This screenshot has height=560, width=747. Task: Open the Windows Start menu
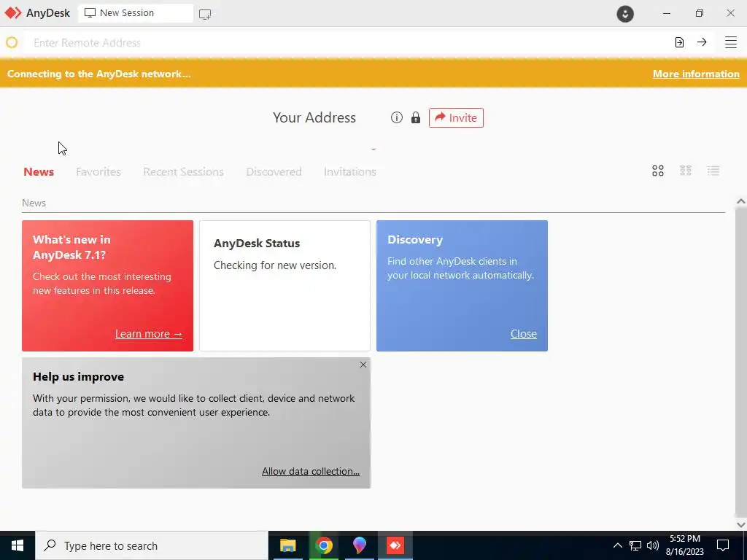(18, 545)
